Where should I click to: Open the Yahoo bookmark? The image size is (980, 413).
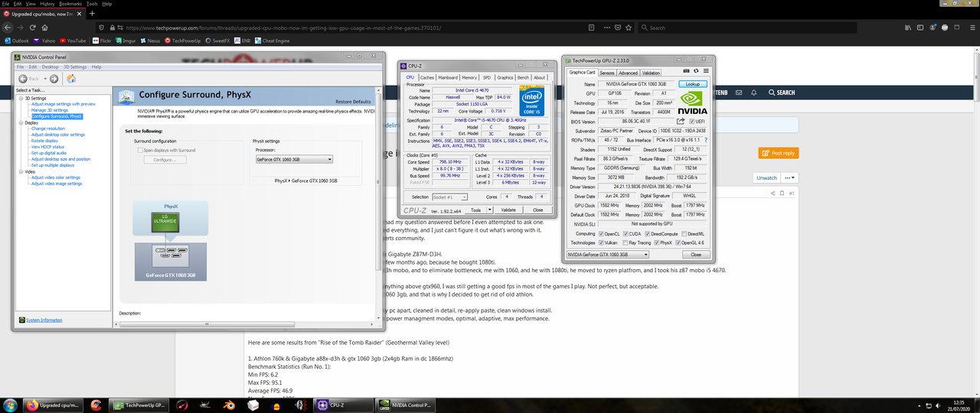pos(44,41)
